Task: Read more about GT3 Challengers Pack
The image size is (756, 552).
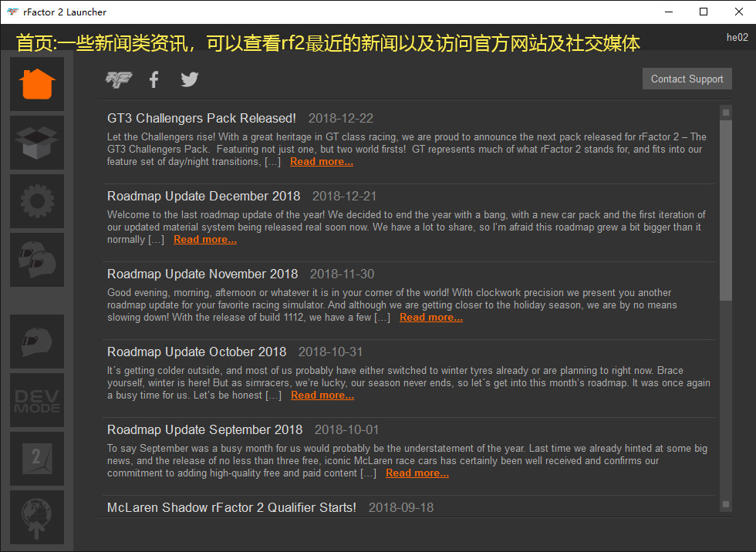Action: 322,162
